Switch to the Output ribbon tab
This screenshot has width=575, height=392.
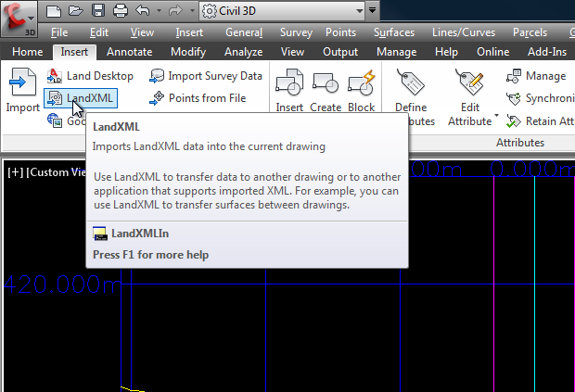click(x=340, y=52)
